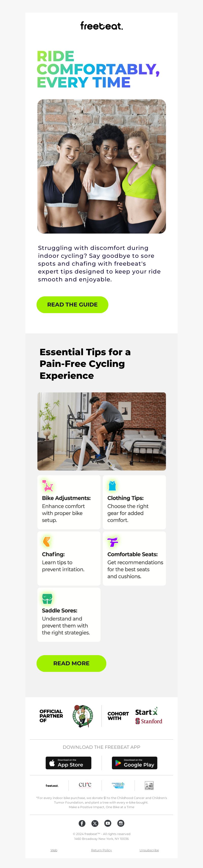Download on the App Store badge

[x=69, y=763]
